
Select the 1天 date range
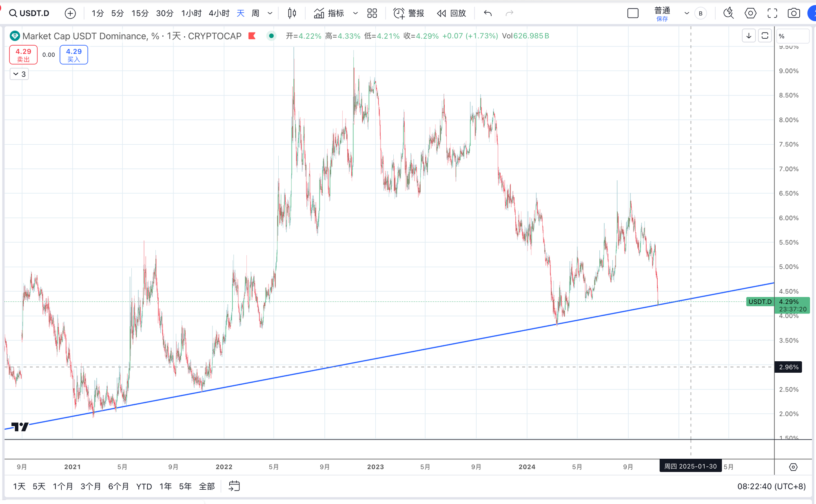19,486
